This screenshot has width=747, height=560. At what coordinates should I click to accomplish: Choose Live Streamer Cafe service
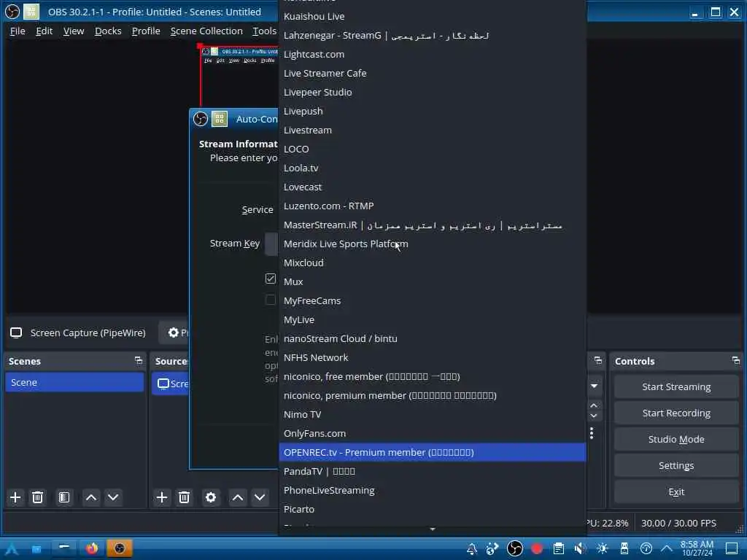coord(432,74)
